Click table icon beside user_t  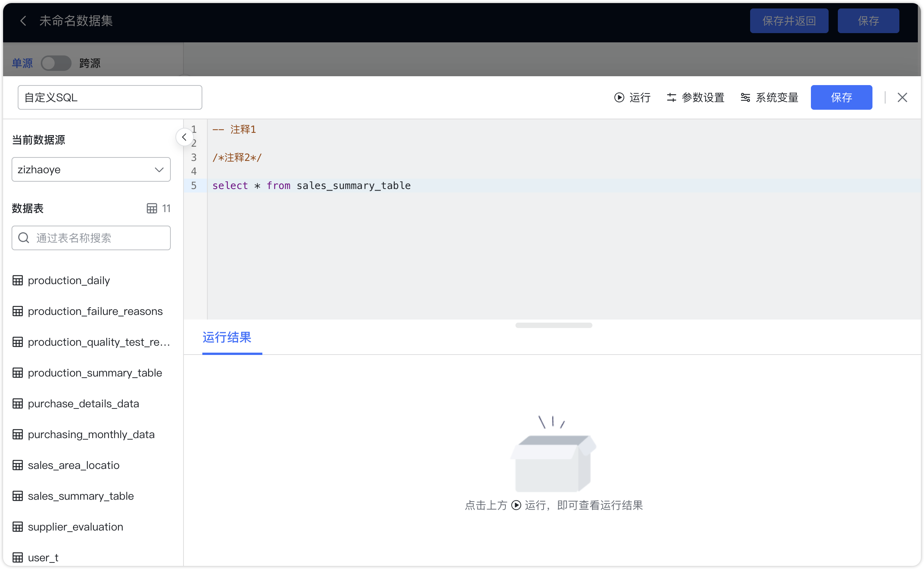(x=18, y=557)
